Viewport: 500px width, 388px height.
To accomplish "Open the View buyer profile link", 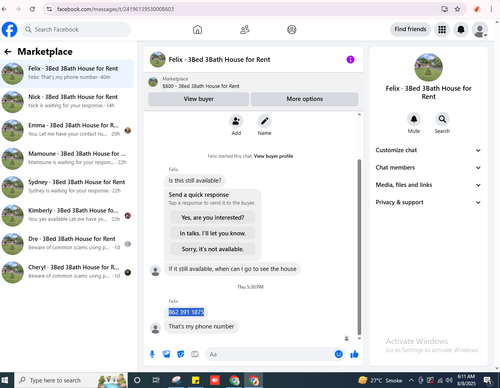I will tap(273, 156).
